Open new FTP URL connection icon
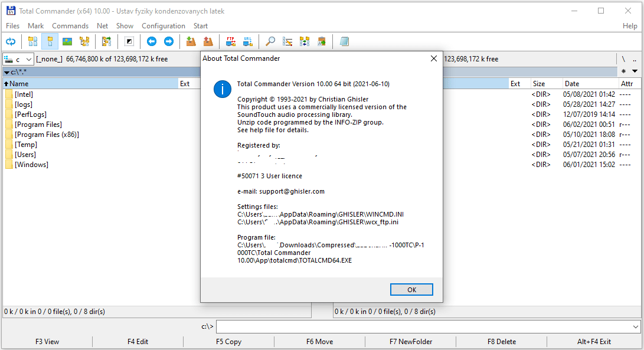Image resolution: width=644 pixels, height=350 pixels. coord(248,41)
